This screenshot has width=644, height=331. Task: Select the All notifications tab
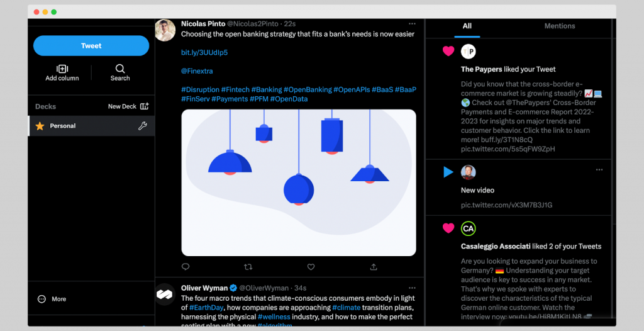(x=467, y=26)
